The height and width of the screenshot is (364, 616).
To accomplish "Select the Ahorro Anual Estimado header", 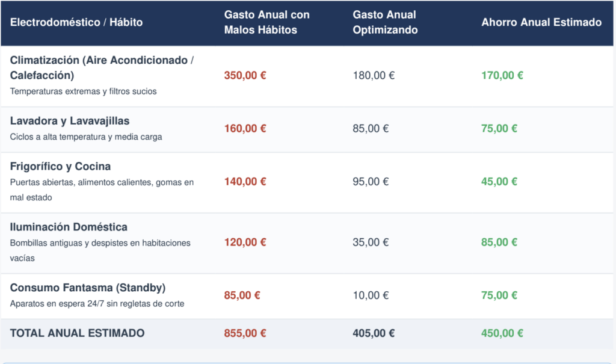I will pos(541,22).
